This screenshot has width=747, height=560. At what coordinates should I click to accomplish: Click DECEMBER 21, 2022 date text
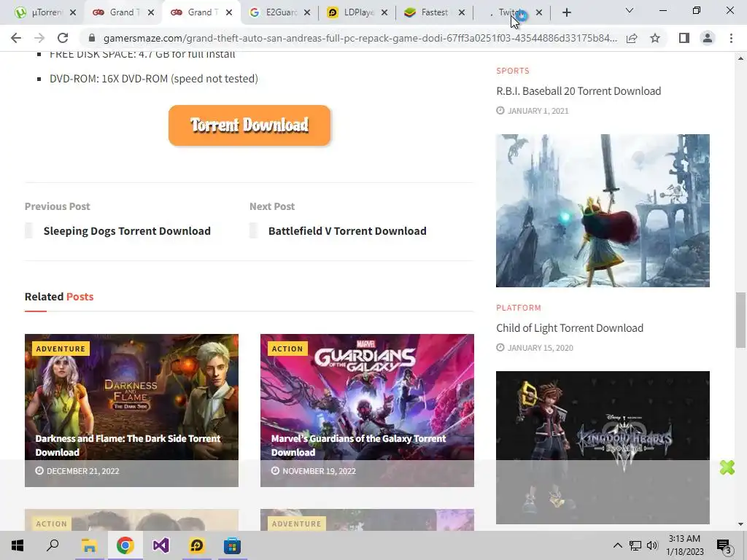83,471
